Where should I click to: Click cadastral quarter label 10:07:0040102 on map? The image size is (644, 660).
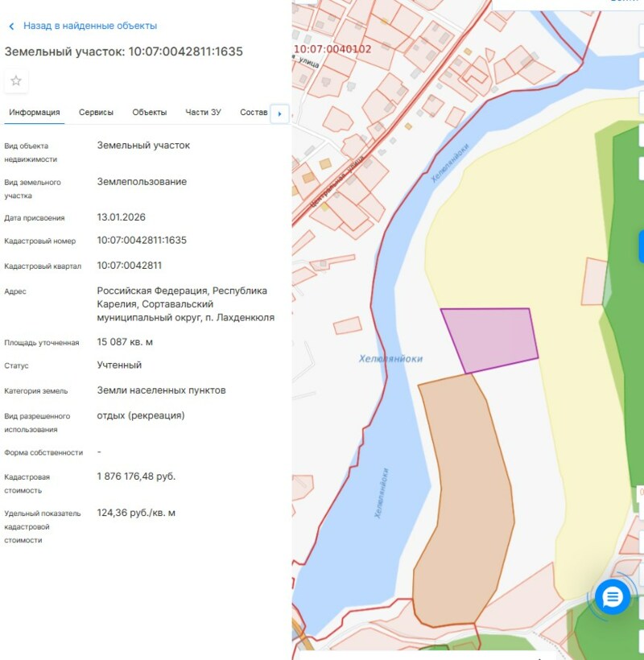pyautogui.click(x=332, y=49)
